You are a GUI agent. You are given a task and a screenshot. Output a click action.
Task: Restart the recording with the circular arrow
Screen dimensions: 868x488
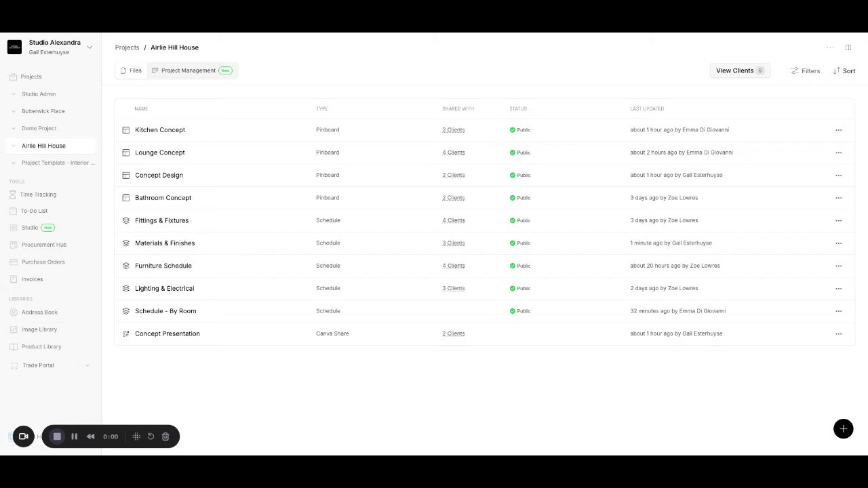[x=151, y=436]
